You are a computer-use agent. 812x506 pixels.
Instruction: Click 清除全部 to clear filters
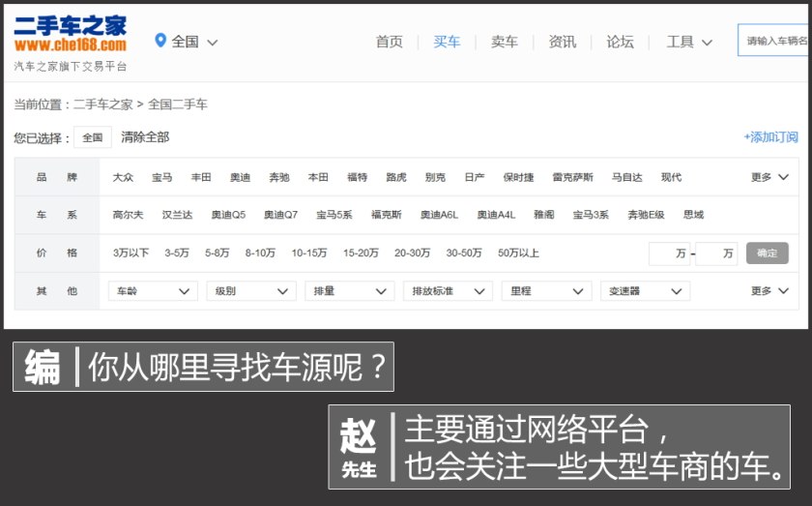[145, 136]
